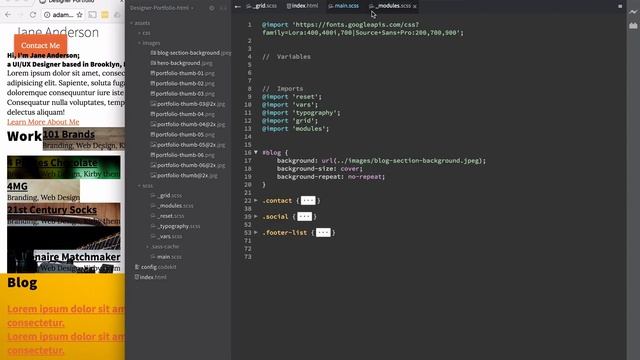Open the Learn More About Me link

(x=43, y=122)
